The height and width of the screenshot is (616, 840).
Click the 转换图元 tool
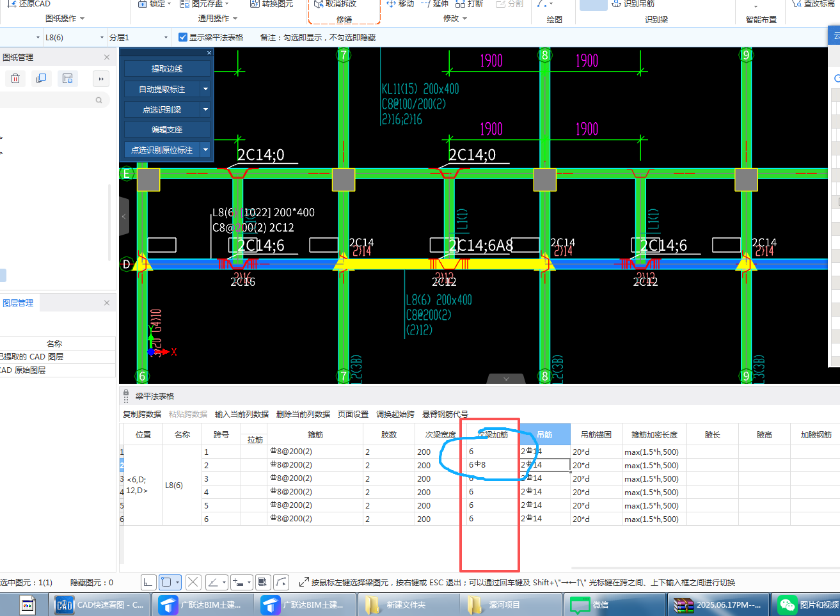pos(272,4)
